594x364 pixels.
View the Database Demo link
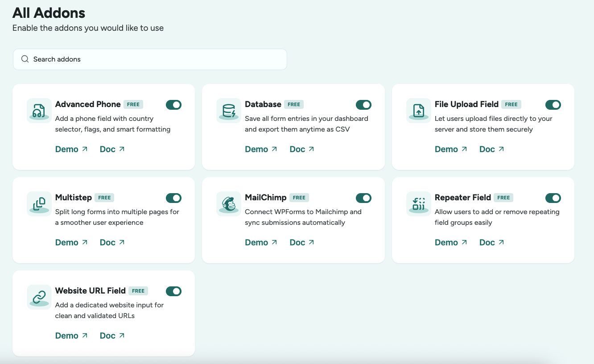pyautogui.click(x=261, y=149)
